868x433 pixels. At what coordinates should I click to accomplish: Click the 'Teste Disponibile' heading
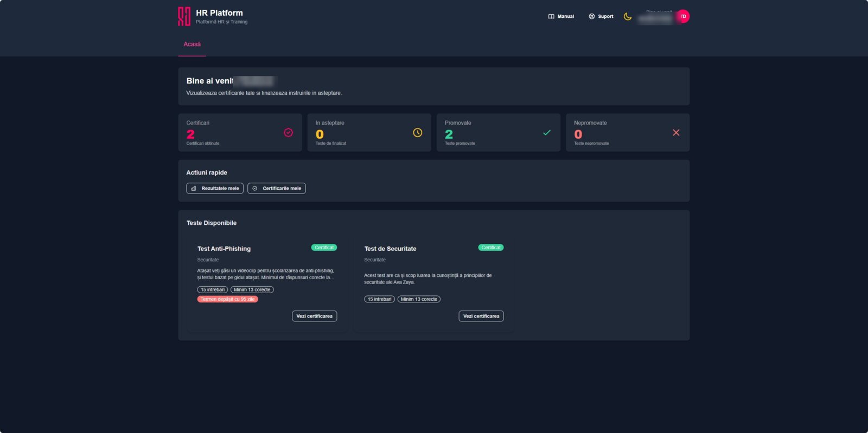[212, 223]
